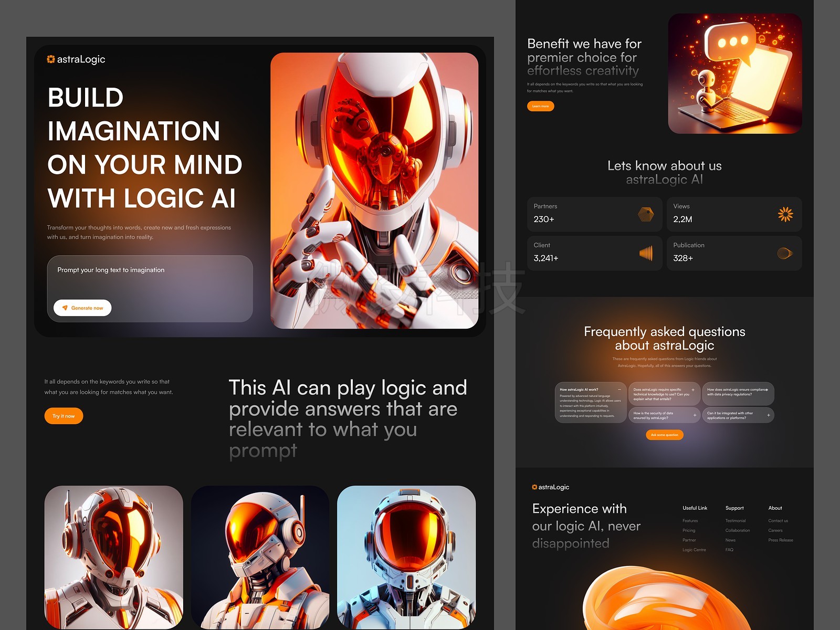Open the Logic Centre footer link
The image size is (840, 630).
point(694,550)
